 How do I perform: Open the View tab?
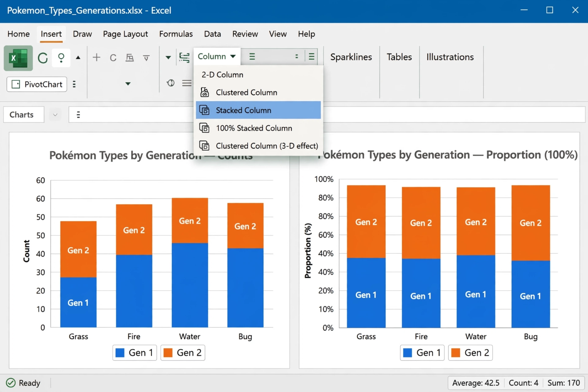[278, 34]
